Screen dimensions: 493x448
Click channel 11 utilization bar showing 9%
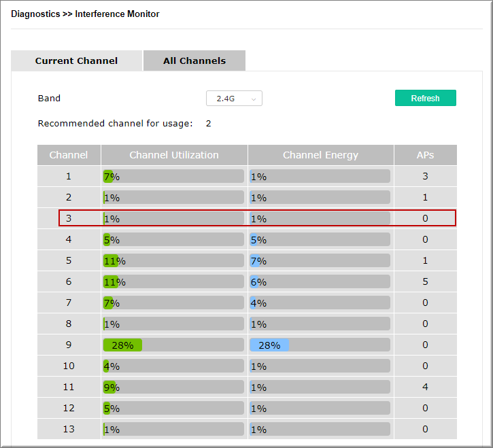click(x=173, y=387)
